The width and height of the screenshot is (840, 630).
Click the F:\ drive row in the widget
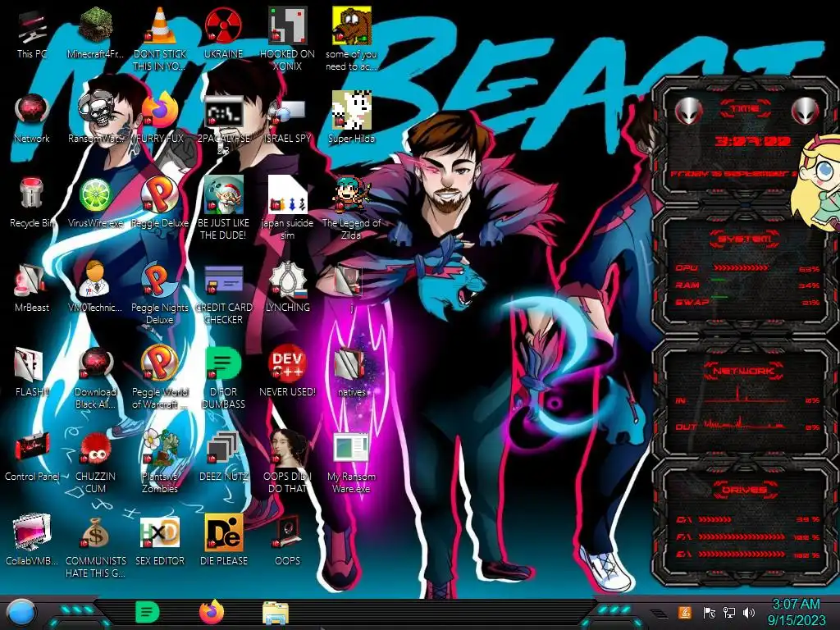pos(748,536)
